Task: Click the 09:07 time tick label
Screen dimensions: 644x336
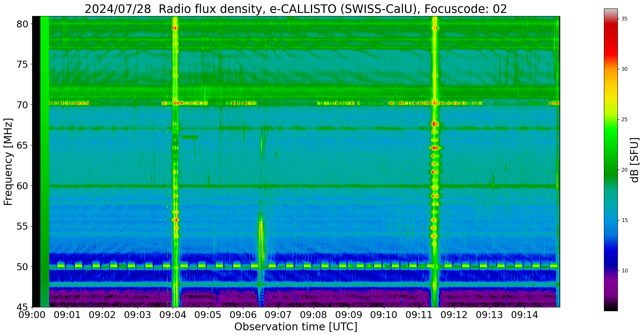Action: click(278, 315)
